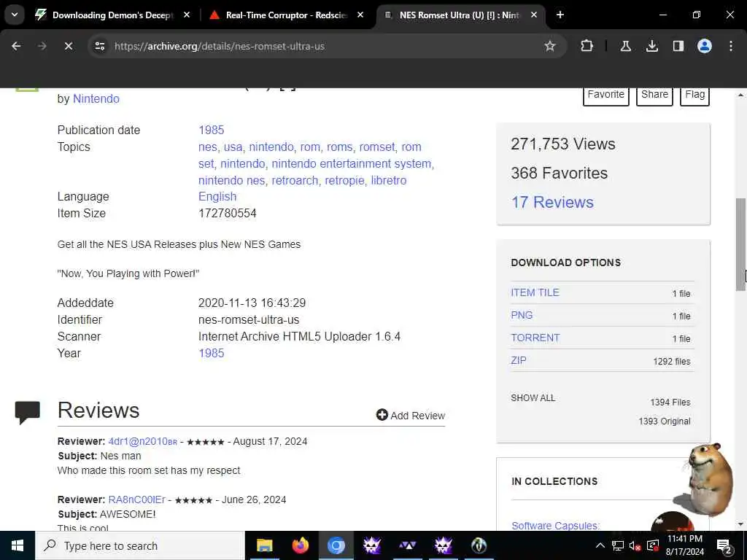Image resolution: width=747 pixels, height=560 pixels.
Task: Open a new browser tab
Action: coord(560,15)
